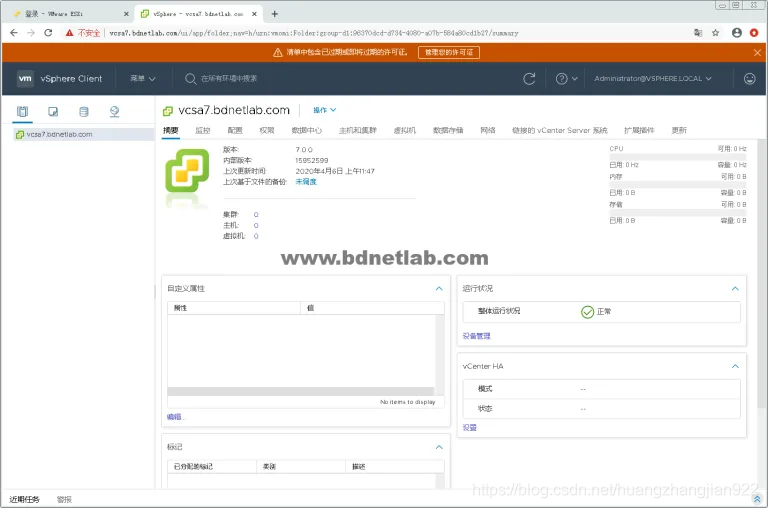Expand the recent tasks panel double-chevron
Image resolution: width=768 pixels, height=508 pixels.
tap(757, 499)
